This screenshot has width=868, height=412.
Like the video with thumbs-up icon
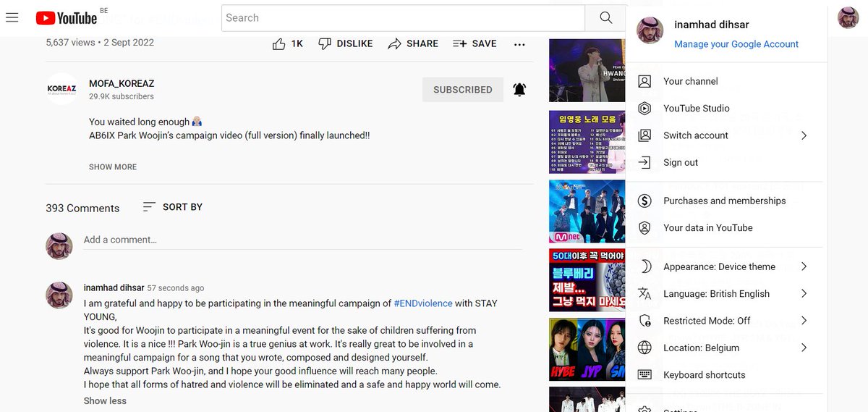coord(278,44)
